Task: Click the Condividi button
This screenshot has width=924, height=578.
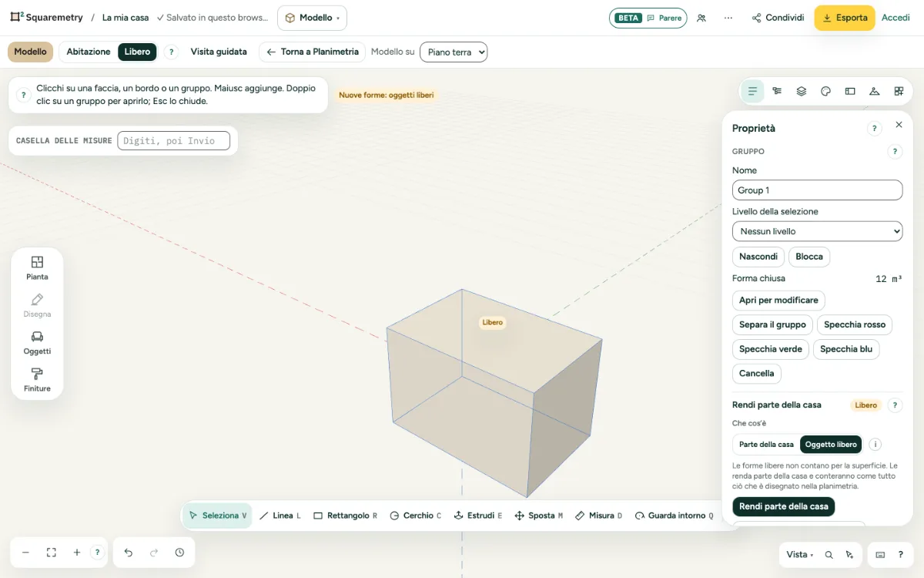Action: (x=778, y=18)
